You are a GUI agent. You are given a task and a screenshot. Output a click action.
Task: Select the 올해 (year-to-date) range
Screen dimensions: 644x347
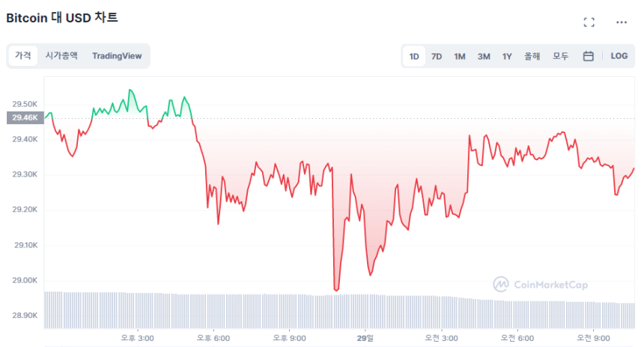pos(532,56)
